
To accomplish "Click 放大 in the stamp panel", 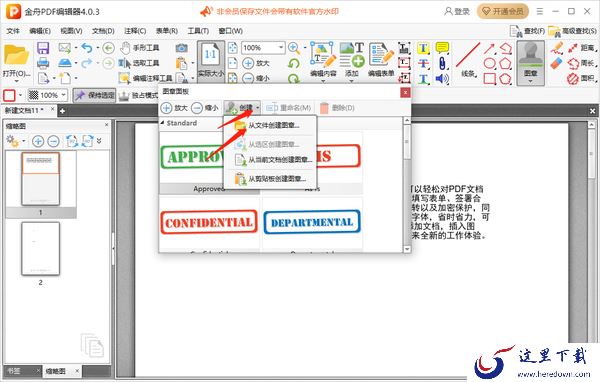I will click(174, 108).
